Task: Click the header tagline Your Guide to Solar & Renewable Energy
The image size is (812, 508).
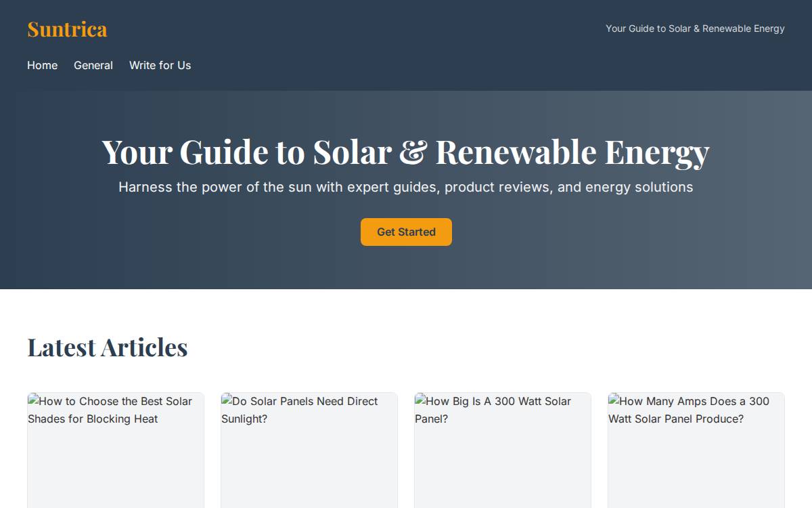Action: [x=695, y=28]
